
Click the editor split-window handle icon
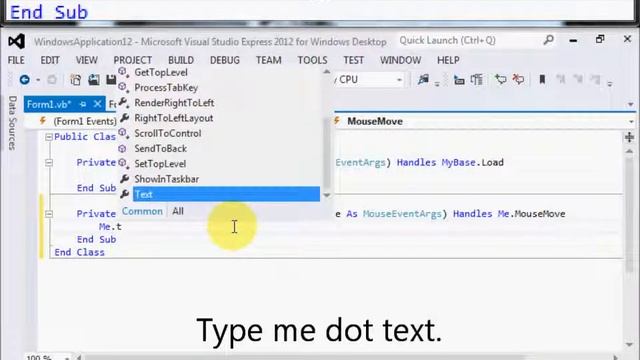629,137
